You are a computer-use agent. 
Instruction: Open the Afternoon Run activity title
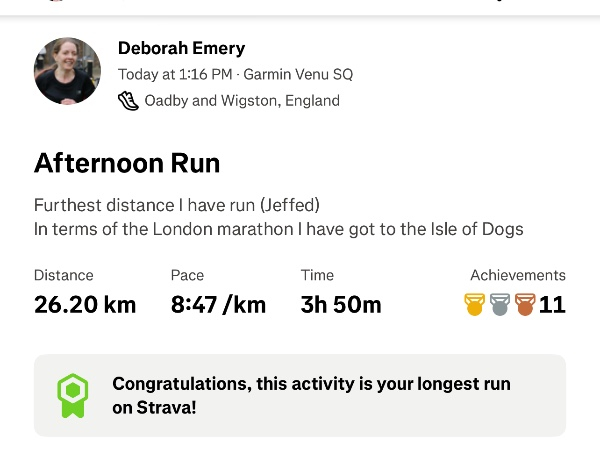127,163
